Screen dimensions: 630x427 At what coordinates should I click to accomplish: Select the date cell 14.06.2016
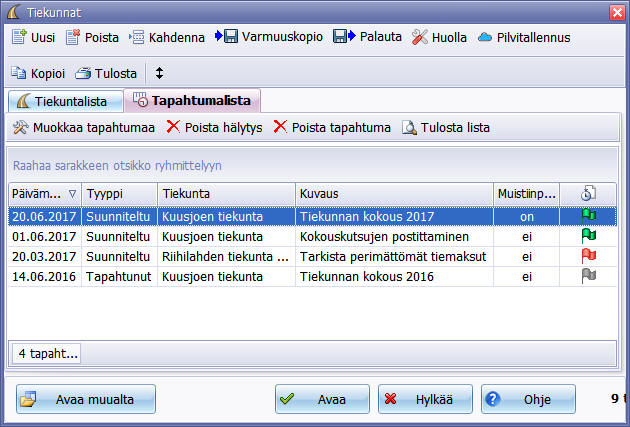45,277
